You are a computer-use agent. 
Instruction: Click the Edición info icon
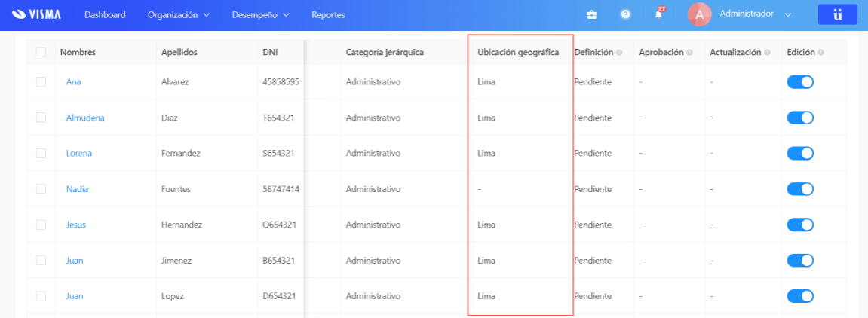820,53
